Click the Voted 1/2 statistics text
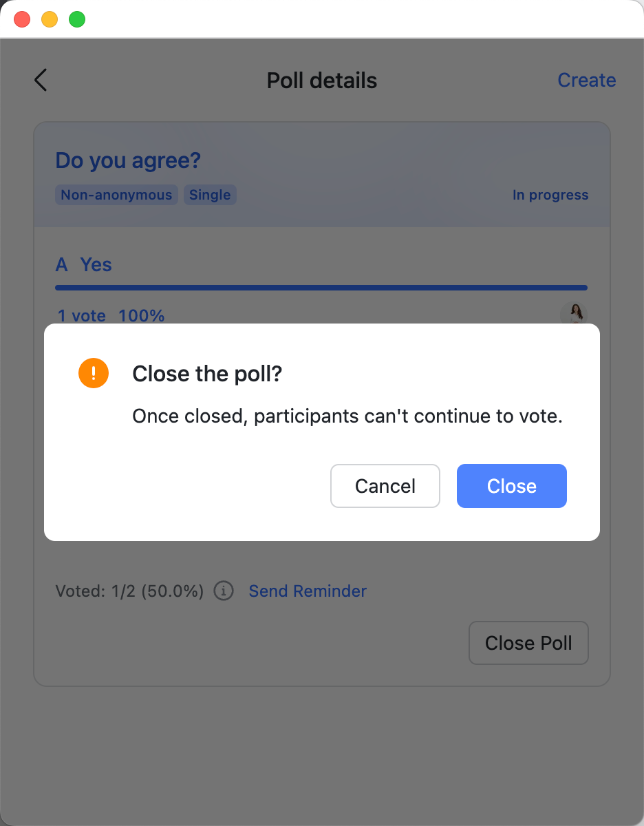 coord(129,591)
